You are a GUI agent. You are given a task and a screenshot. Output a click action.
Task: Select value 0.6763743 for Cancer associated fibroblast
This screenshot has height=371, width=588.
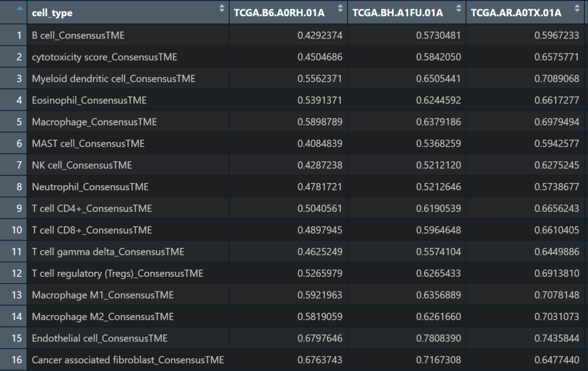click(320, 360)
